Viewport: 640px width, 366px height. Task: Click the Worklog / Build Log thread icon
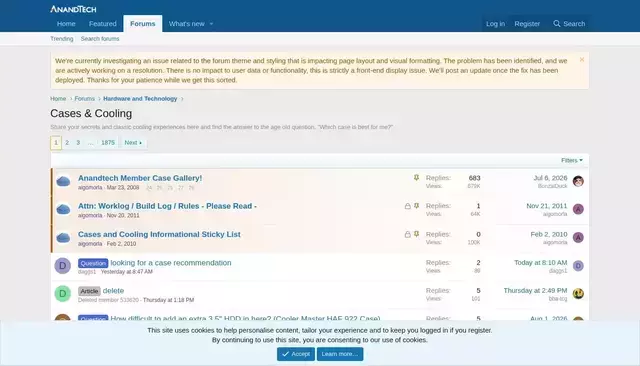[63, 209]
